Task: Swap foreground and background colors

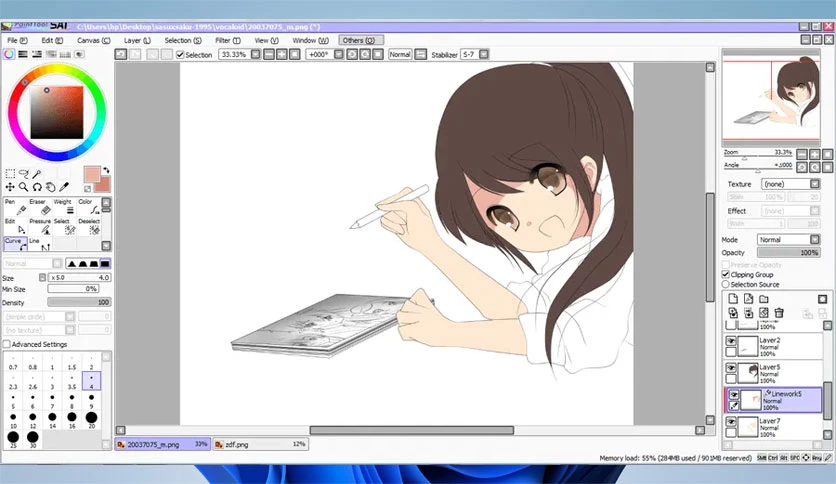Action: (x=106, y=170)
